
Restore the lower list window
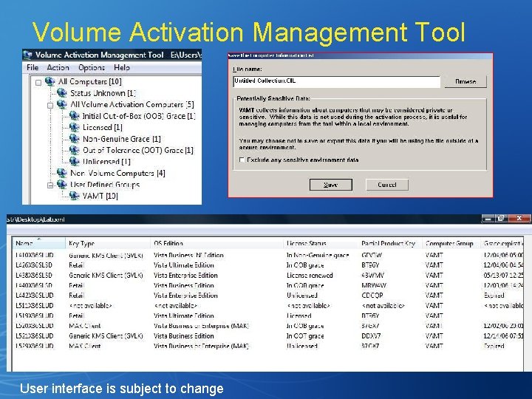pos(500,219)
